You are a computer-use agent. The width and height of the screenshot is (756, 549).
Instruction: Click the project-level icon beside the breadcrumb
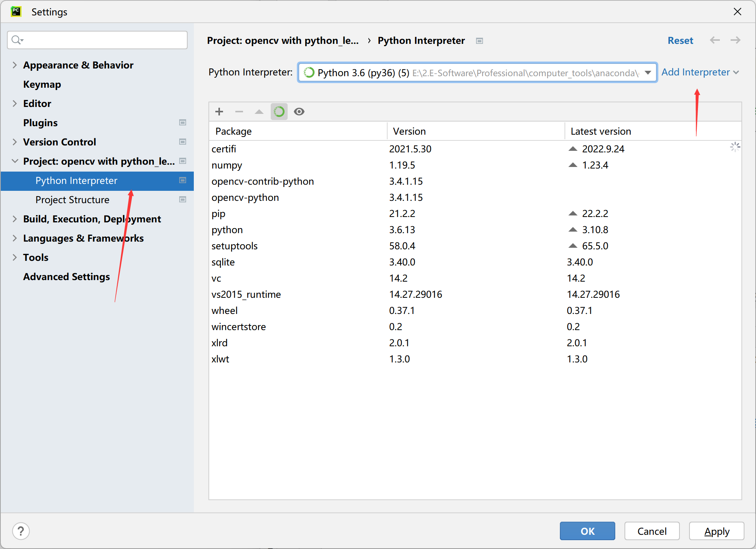point(480,41)
